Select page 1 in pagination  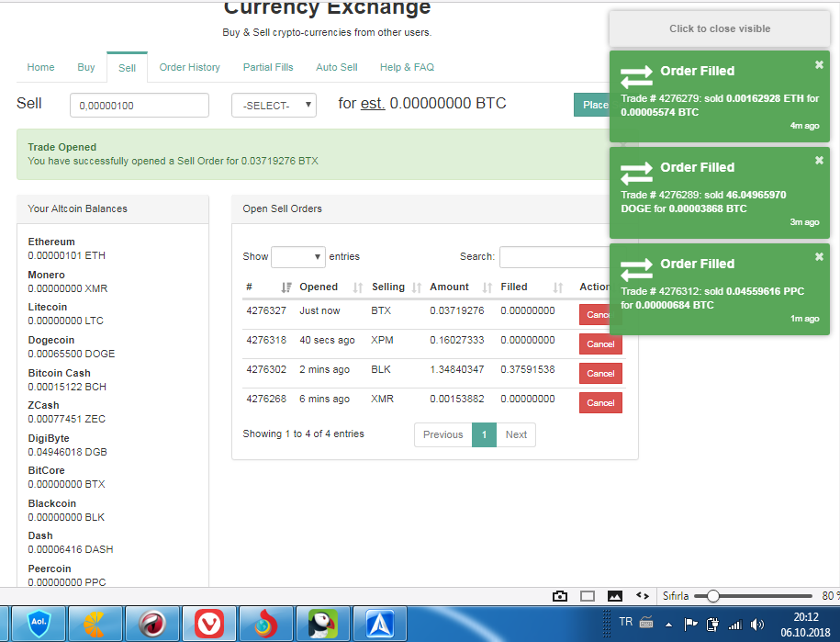(x=485, y=434)
